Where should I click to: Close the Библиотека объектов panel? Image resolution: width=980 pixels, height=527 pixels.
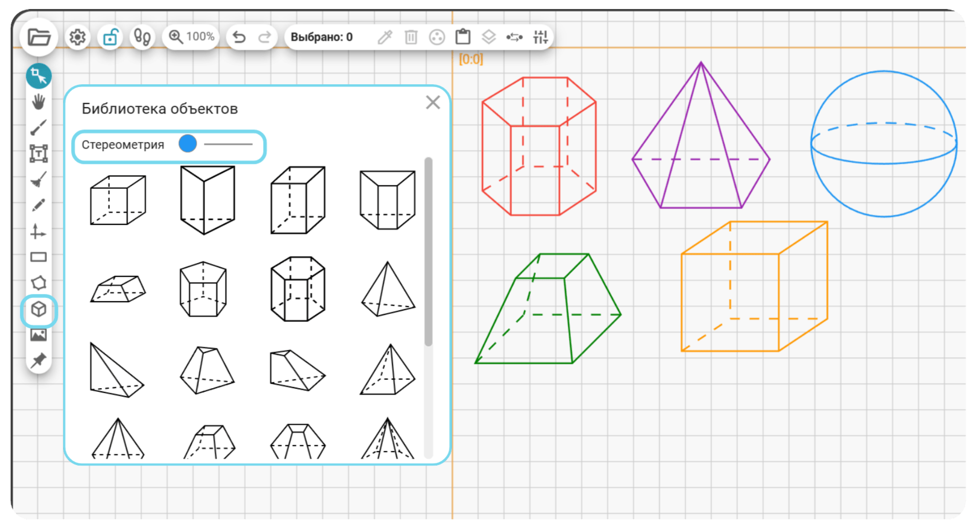[433, 102]
